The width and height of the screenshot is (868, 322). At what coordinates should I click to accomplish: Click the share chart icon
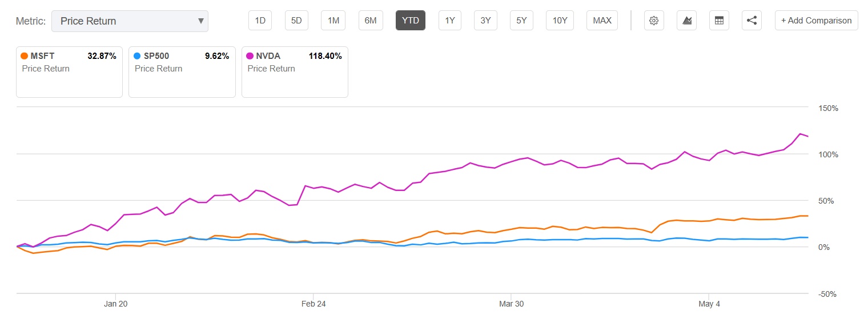752,21
